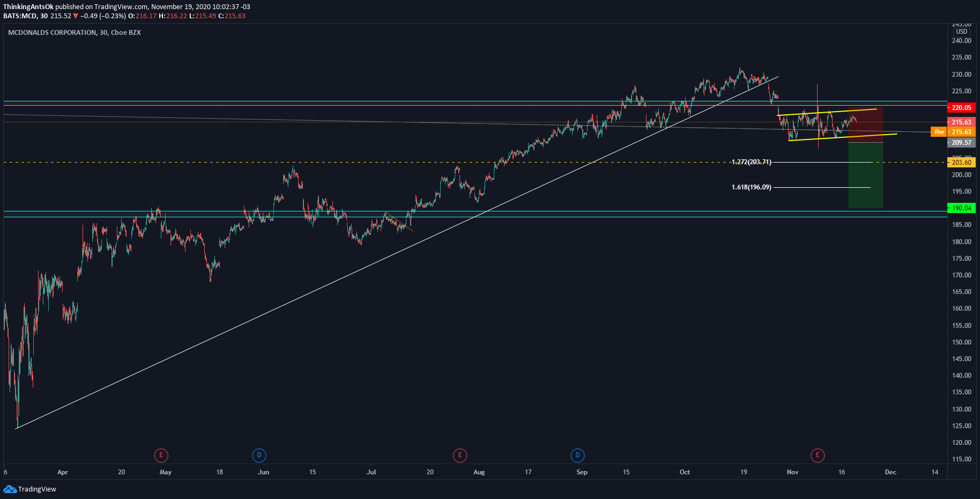Click the late July earnings E marker
Viewport: 980px width, 499px height.
[459, 456]
